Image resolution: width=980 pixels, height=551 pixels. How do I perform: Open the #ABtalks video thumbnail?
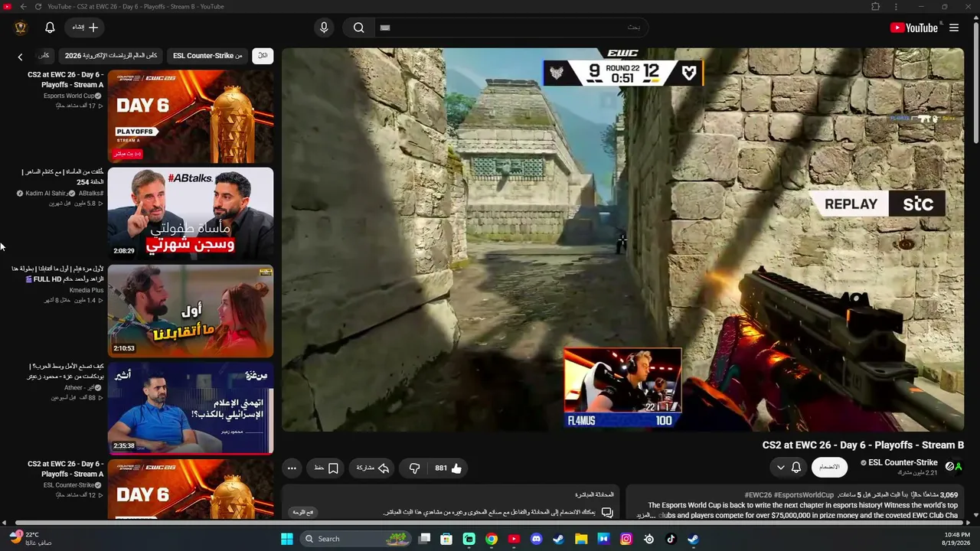coord(191,214)
